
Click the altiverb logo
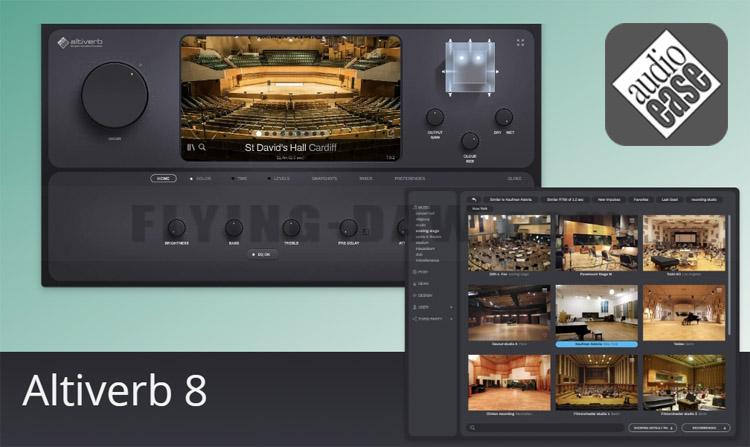pyautogui.click(x=80, y=43)
